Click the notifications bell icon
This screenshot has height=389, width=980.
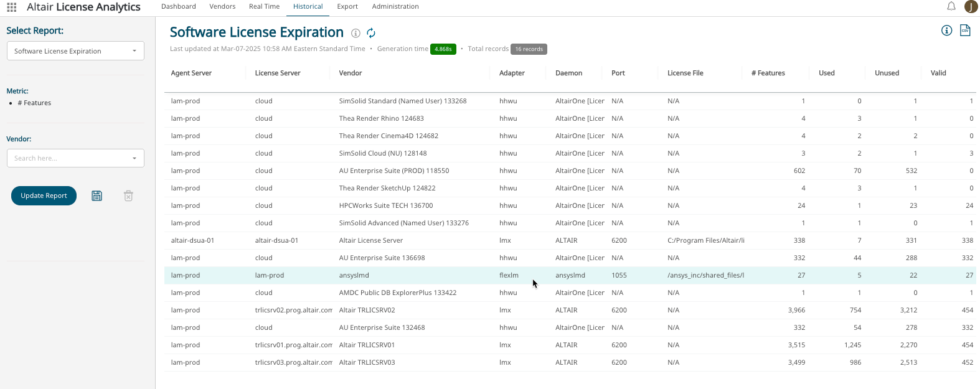[x=951, y=7]
